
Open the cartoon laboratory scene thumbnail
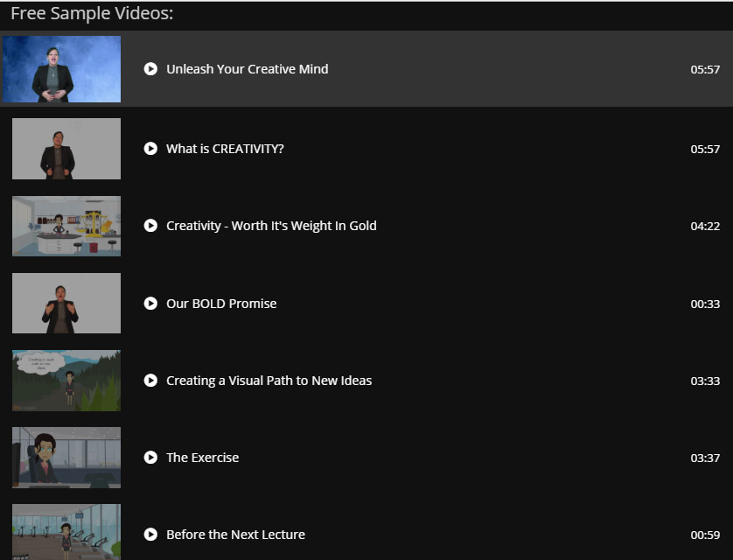pos(66,226)
